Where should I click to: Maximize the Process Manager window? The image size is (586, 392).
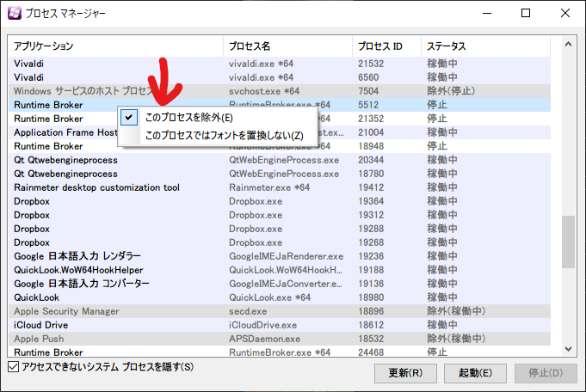(x=526, y=14)
